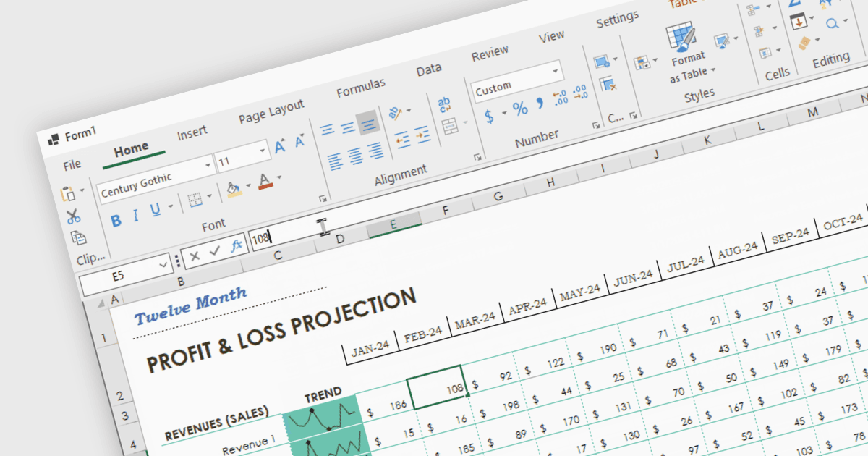Select row header 3
The image size is (868, 456).
(124, 416)
